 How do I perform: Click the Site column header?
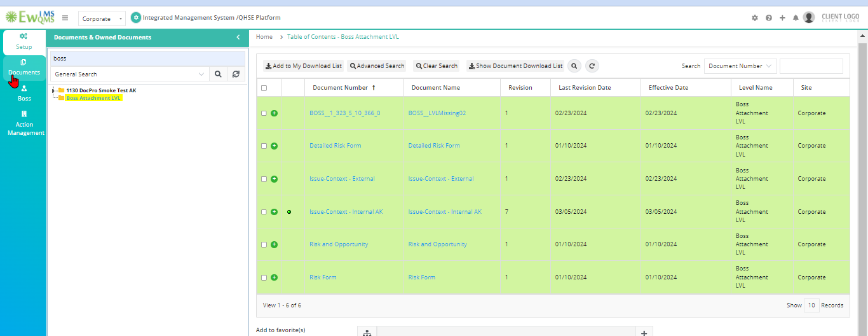coord(806,88)
